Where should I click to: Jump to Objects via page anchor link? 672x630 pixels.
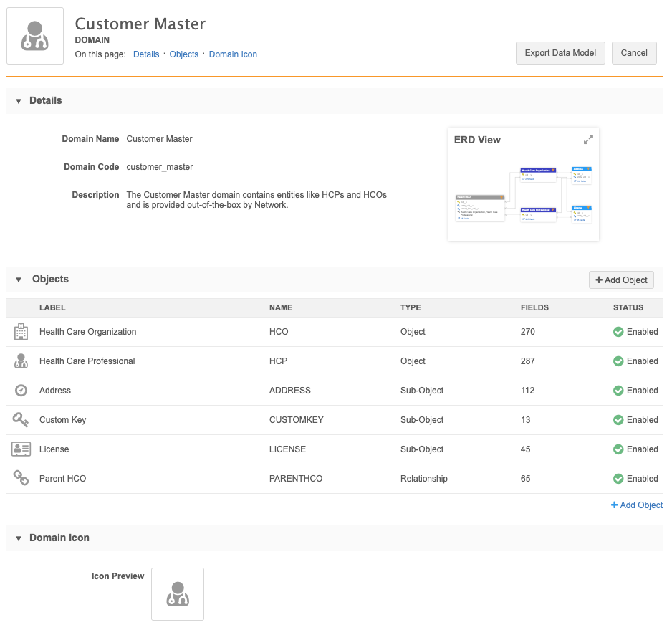tap(183, 54)
